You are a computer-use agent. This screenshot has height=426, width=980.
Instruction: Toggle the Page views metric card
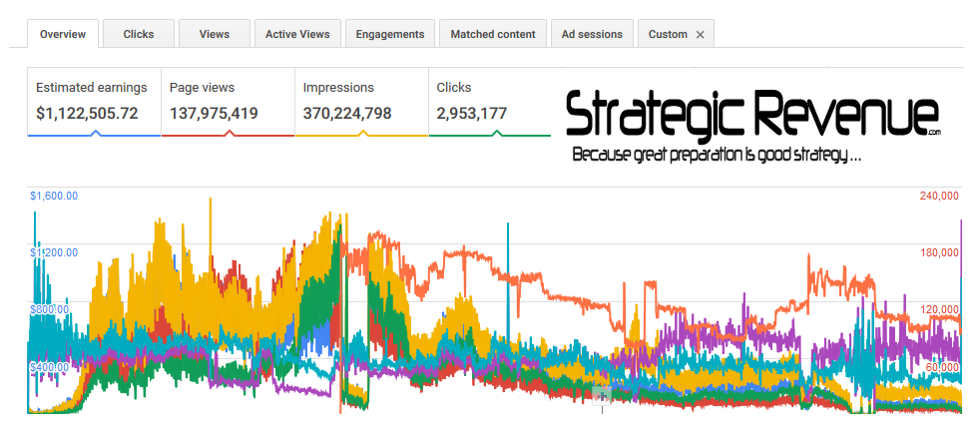click(228, 102)
